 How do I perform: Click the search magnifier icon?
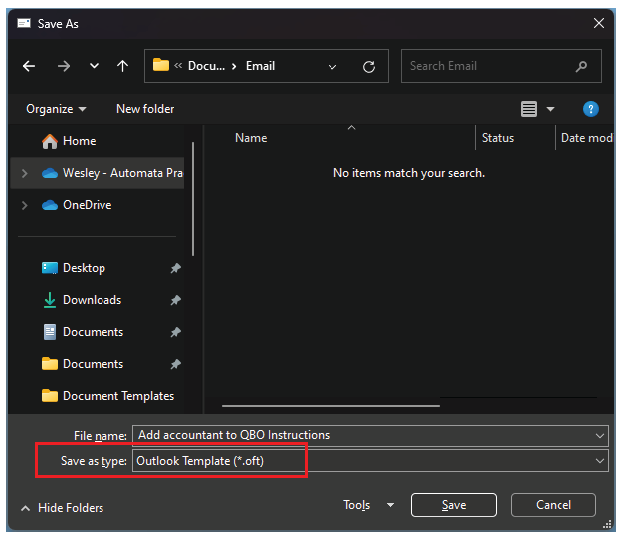click(x=582, y=67)
